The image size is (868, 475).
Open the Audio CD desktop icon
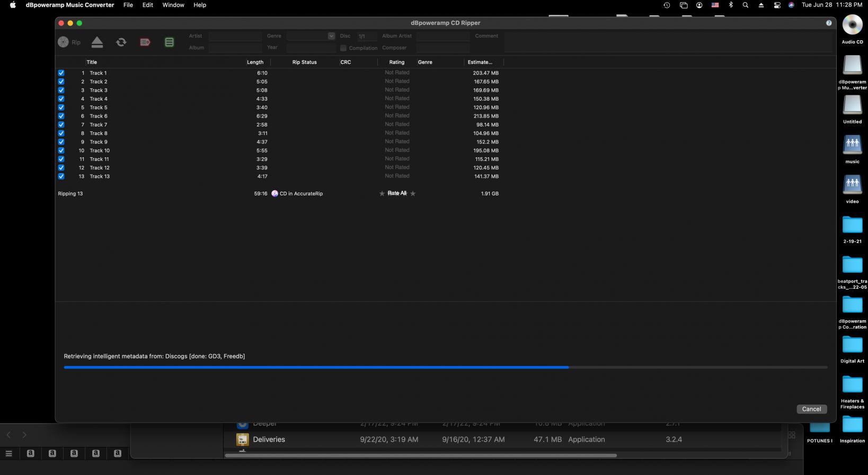coord(852,24)
